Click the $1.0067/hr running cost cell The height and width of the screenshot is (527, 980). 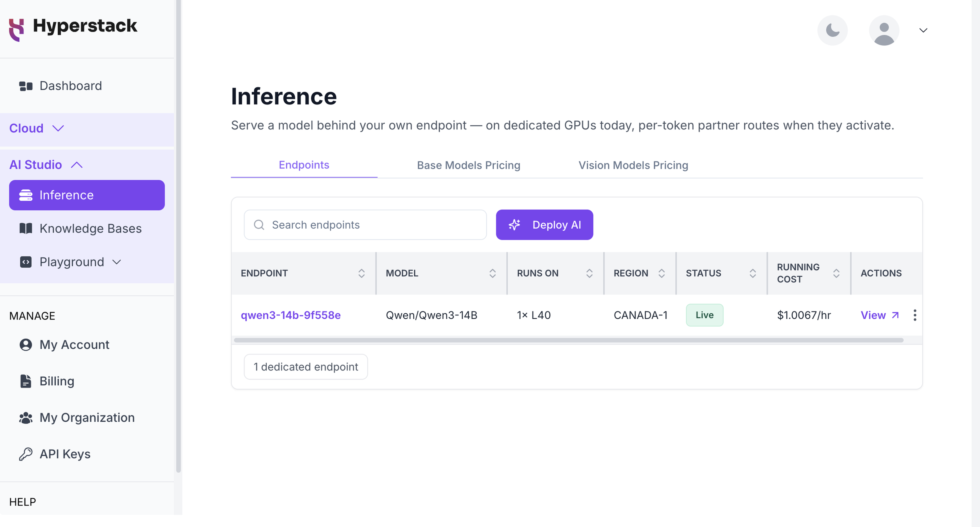(804, 315)
